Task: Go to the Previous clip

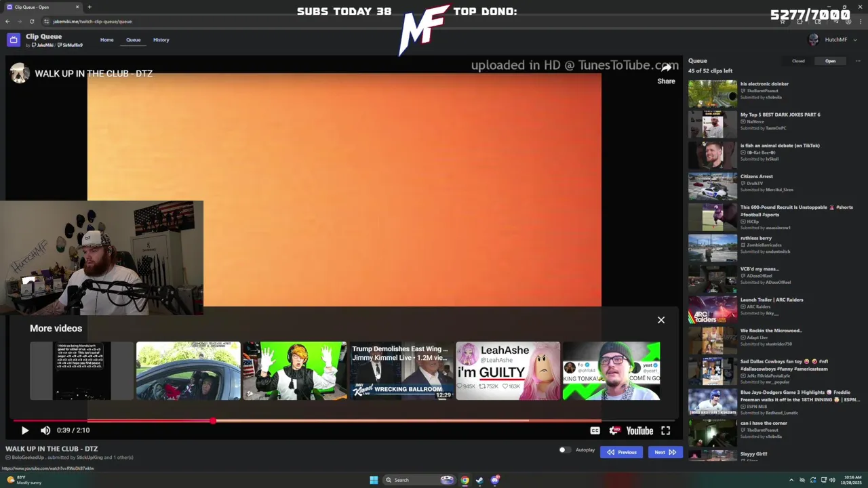Action: click(621, 452)
